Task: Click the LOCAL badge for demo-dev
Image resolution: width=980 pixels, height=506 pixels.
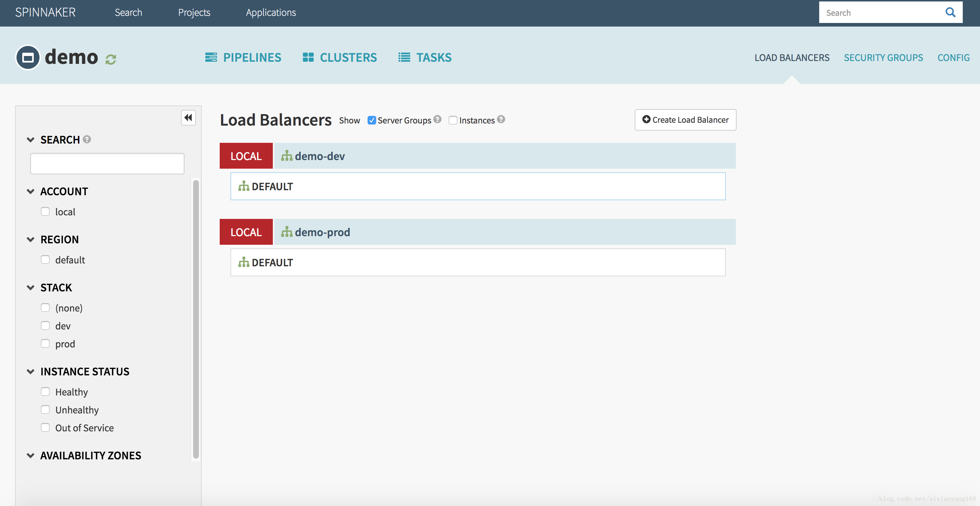Action: coord(246,156)
